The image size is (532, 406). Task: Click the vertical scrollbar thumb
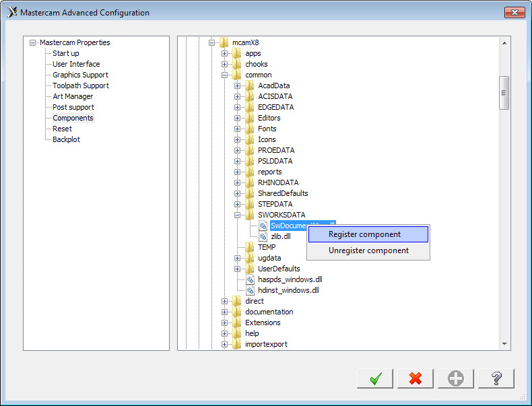(504, 93)
